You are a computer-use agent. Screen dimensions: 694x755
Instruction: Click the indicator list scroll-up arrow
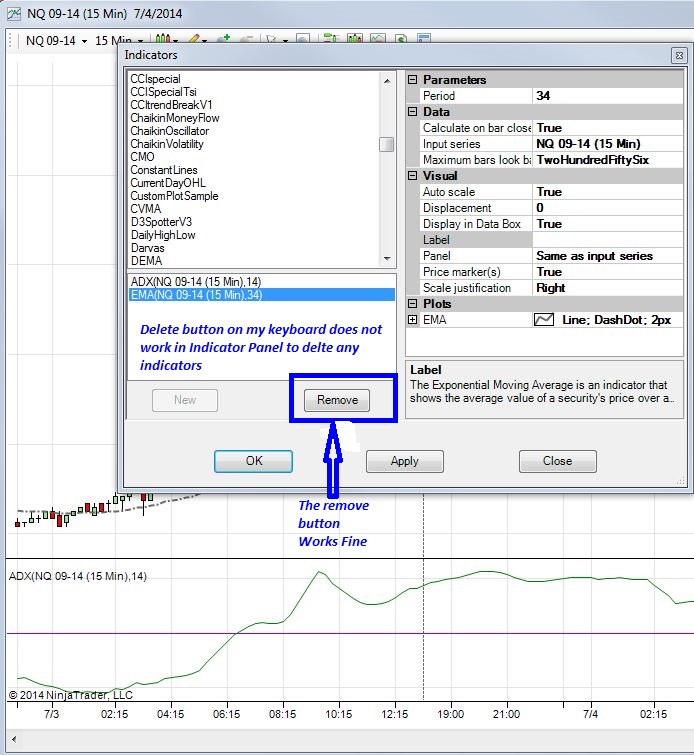pos(387,81)
